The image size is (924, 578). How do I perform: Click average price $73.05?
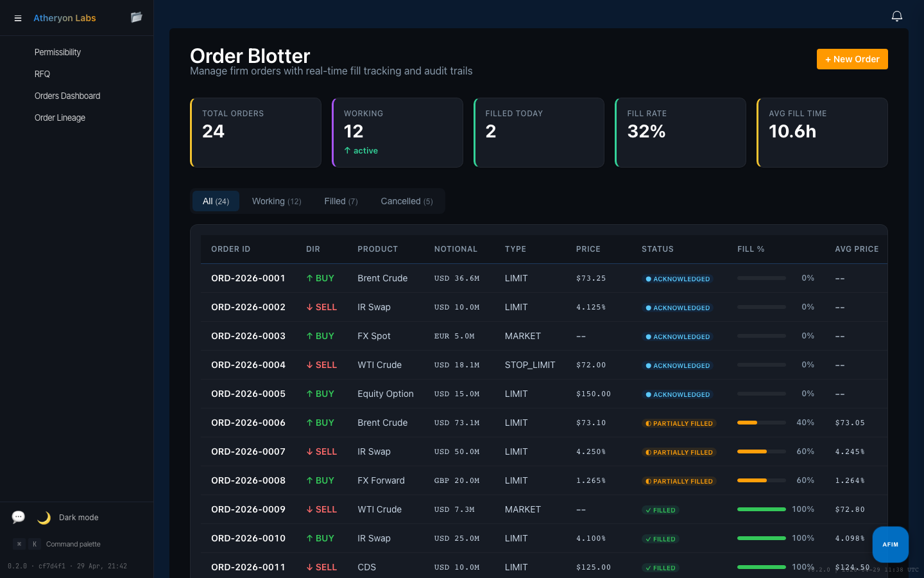click(x=850, y=423)
